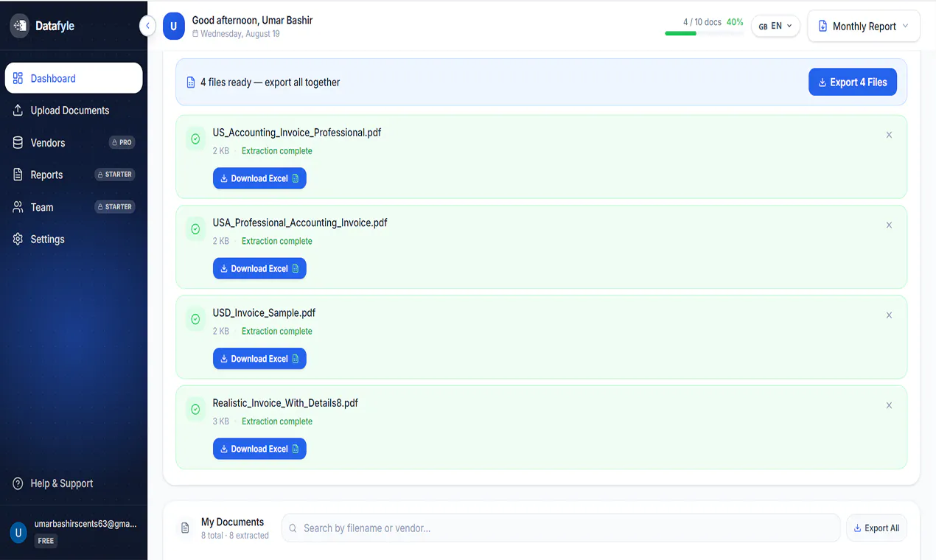Click the Monthly Report file icon
This screenshot has width=936, height=560.
(823, 26)
